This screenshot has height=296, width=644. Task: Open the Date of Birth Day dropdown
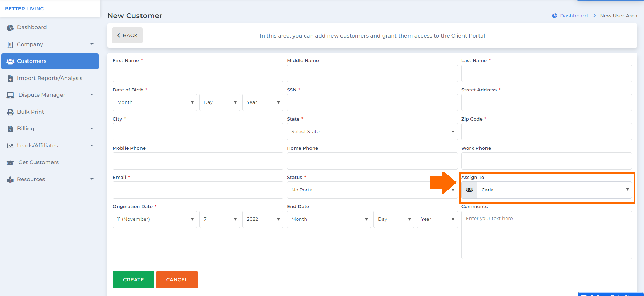point(220,102)
